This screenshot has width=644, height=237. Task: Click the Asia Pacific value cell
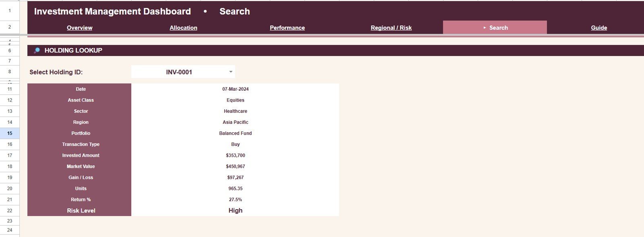pos(235,122)
